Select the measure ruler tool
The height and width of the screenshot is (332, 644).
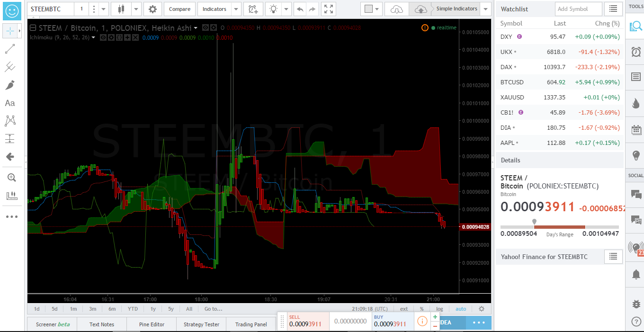point(11,196)
